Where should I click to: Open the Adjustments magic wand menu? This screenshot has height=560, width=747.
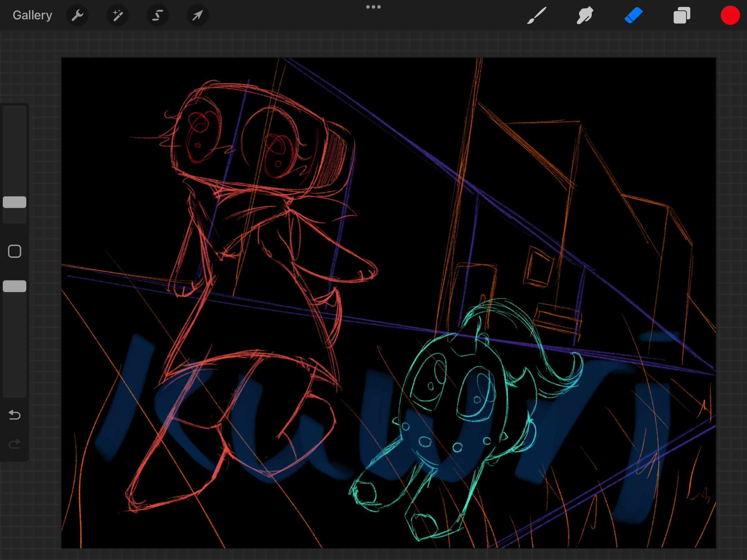pos(118,15)
